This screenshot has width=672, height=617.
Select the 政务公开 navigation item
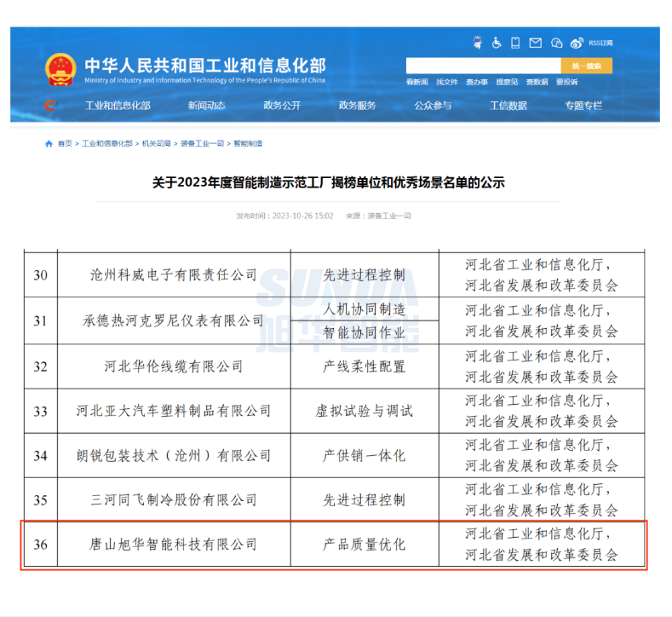pos(282,106)
